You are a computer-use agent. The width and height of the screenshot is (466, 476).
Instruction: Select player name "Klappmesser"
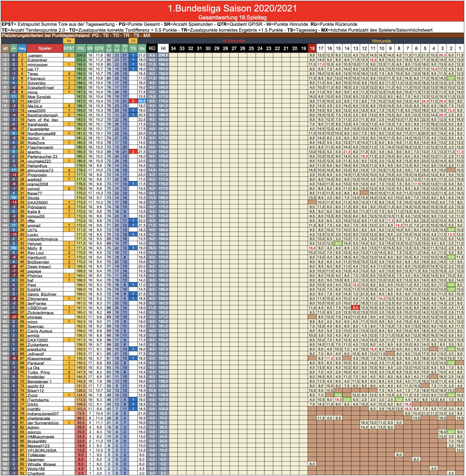[40, 358]
